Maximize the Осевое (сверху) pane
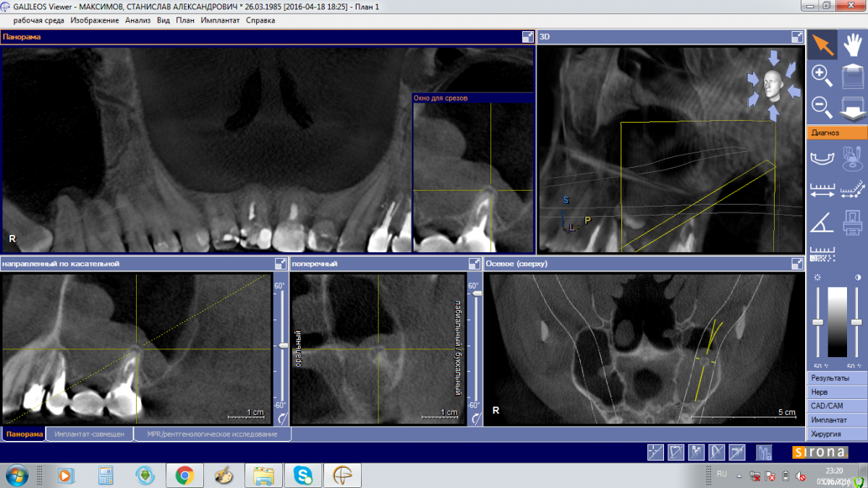The height and width of the screenshot is (488, 868). (x=797, y=264)
